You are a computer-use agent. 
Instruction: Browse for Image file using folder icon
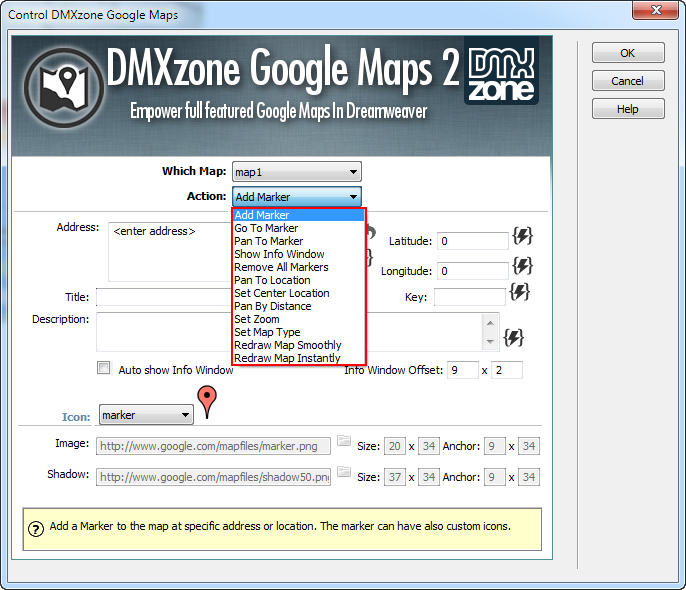pyautogui.click(x=344, y=440)
